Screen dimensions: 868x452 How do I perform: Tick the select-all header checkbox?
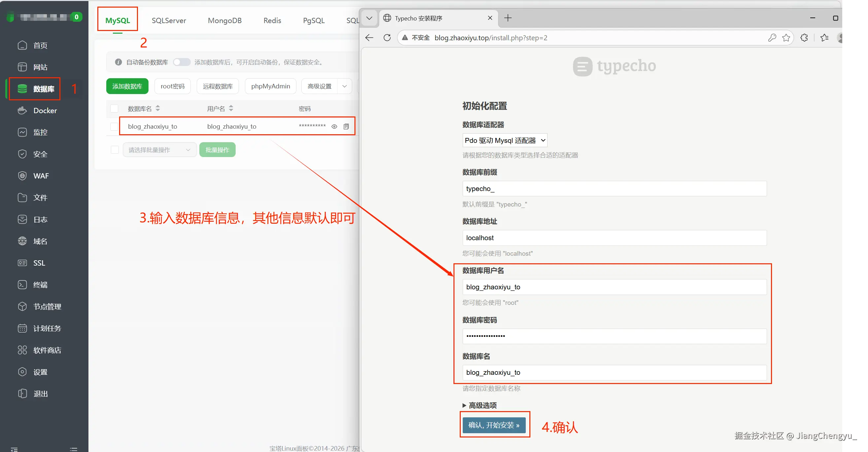point(114,109)
